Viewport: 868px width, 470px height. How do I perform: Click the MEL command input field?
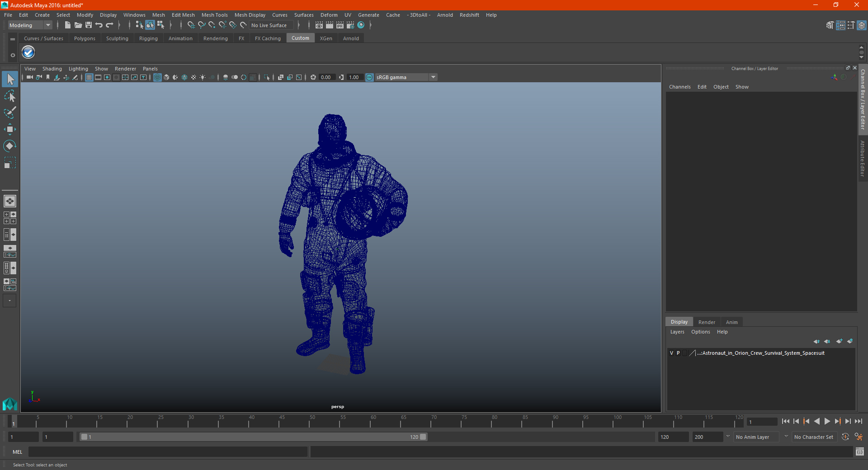[x=167, y=452]
